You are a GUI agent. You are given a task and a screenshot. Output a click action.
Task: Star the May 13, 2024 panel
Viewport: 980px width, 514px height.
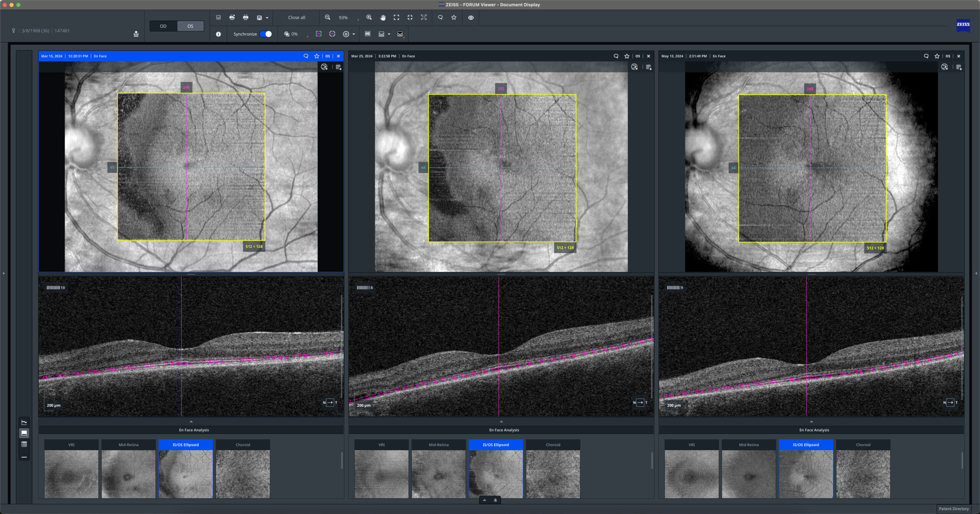tap(937, 56)
